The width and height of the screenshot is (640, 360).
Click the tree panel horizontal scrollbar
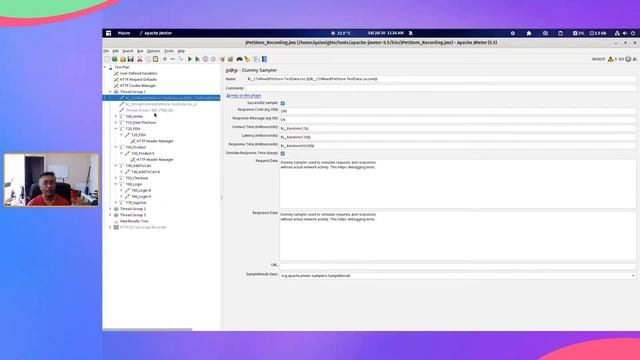[x=147, y=329]
